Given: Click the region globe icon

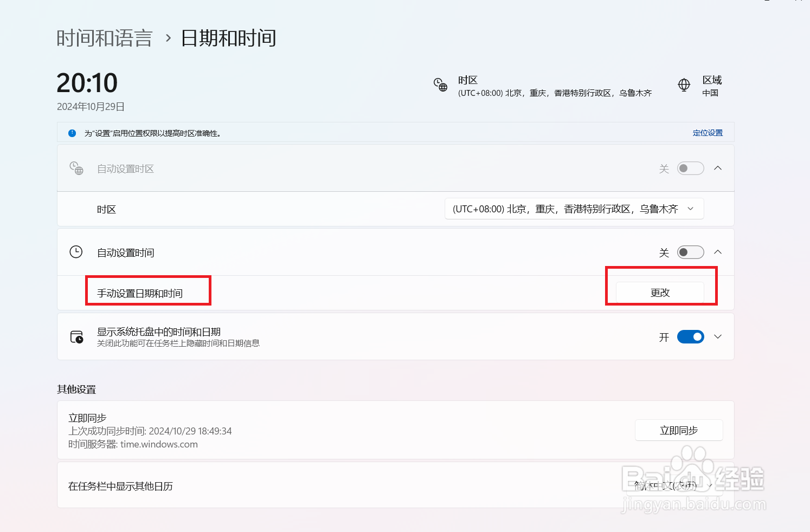Looking at the screenshot, I should point(684,85).
